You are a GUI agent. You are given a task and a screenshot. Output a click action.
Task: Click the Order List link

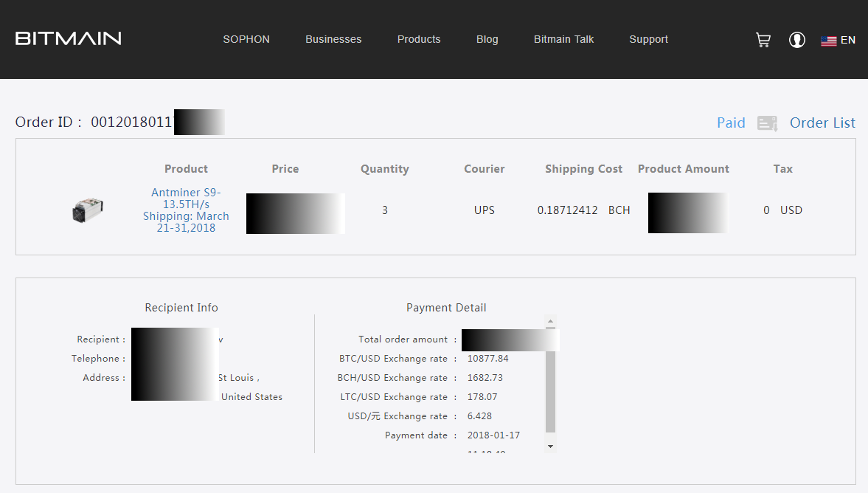[822, 123]
